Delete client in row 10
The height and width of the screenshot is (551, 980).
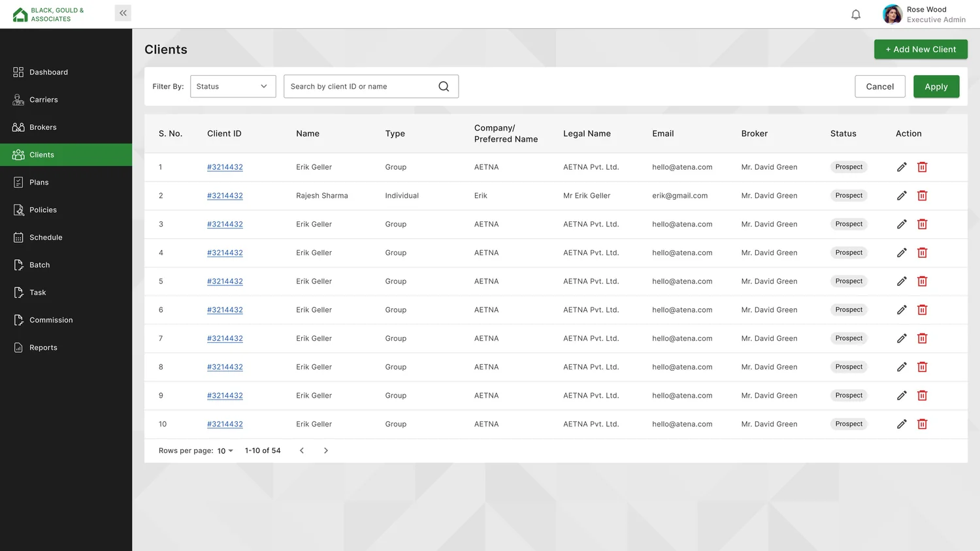click(923, 424)
